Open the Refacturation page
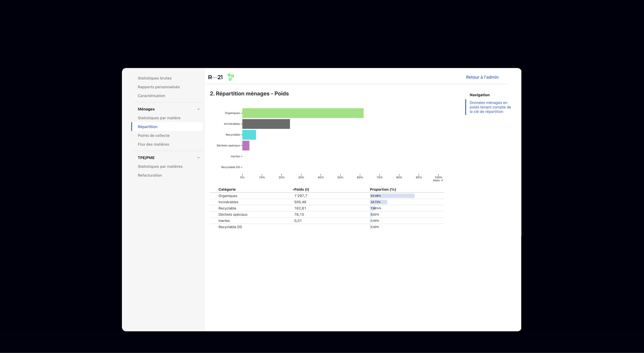 tap(150, 175)
